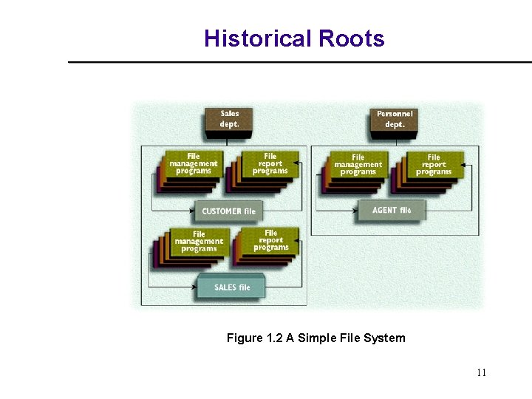Screen dimensions: 532x399
Task: Select the 'Sales dept.' box
Action: coord(228,123)
